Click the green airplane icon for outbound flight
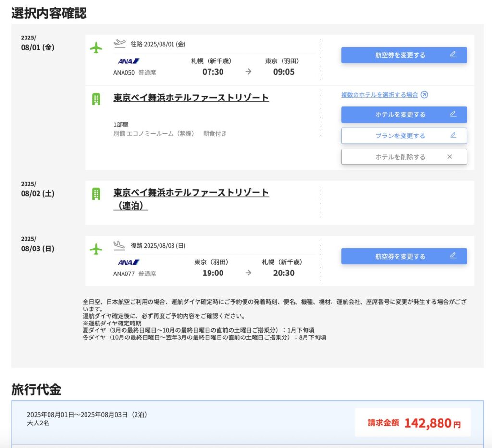The width and height of the screenshot is (492, 448). 96,48
